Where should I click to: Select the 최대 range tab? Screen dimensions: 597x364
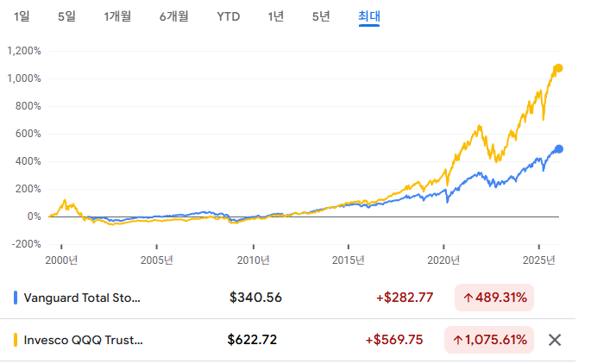(369, 16)
